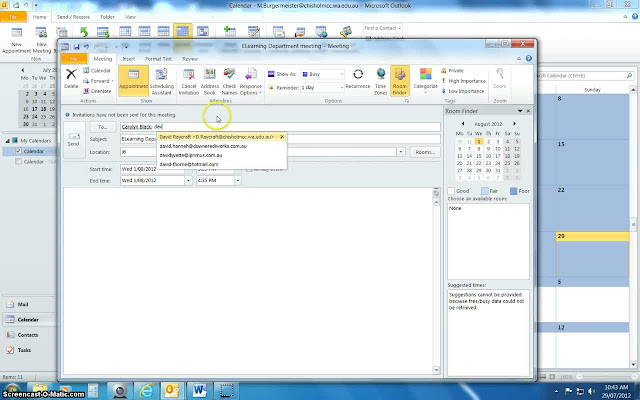Choose the primus.com.au email suggestion

click(222, 155)
